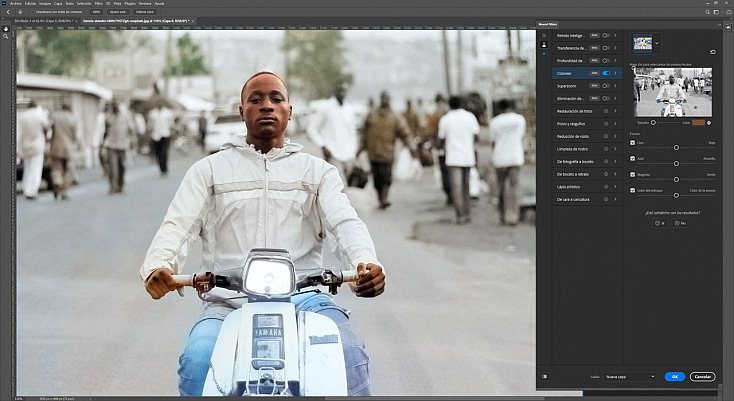Click the color picker icon beside the Color swatch
This screenshot has height=401, width=734.
709,123
